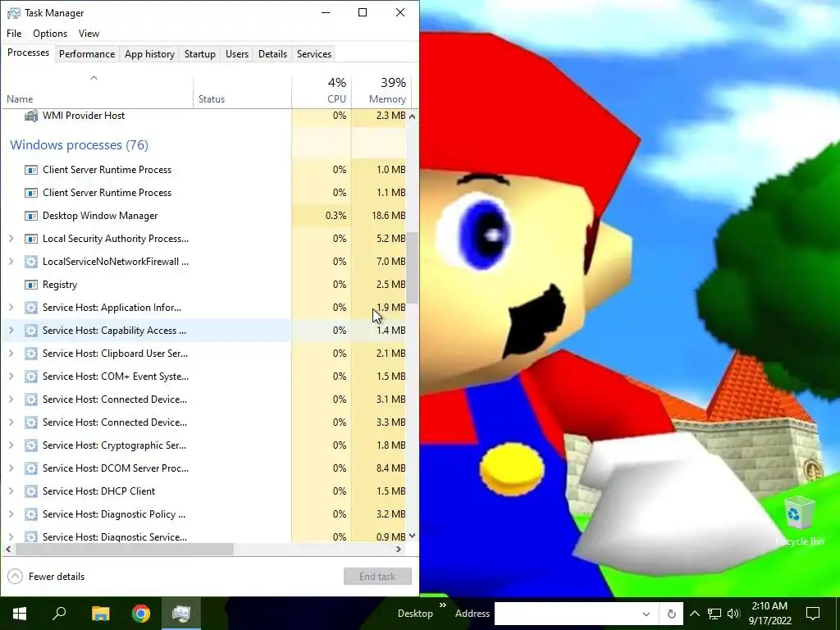This screenshot has width=840, height=630.
Task: Expand the LocalServiceNoNetworkFirewall row
Action: [x=11, y=262]
